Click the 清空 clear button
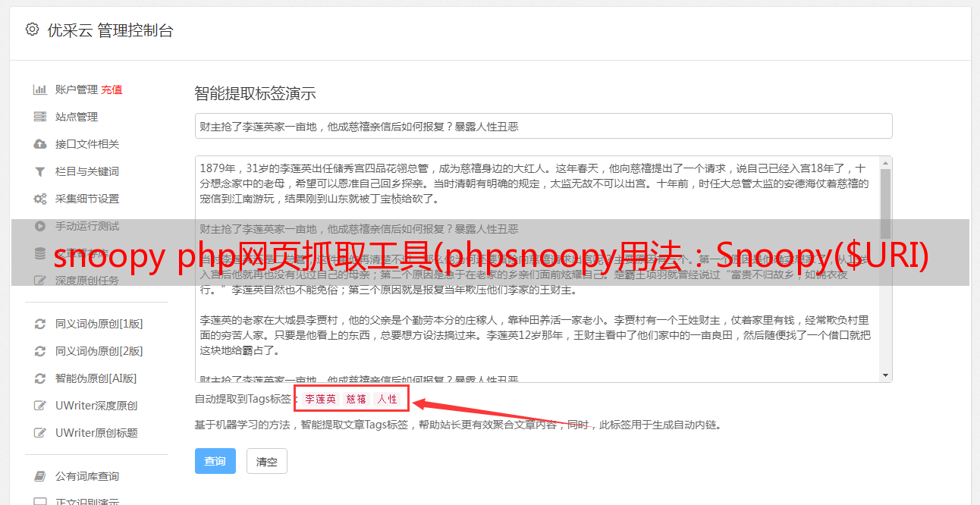 coord(267,461)
